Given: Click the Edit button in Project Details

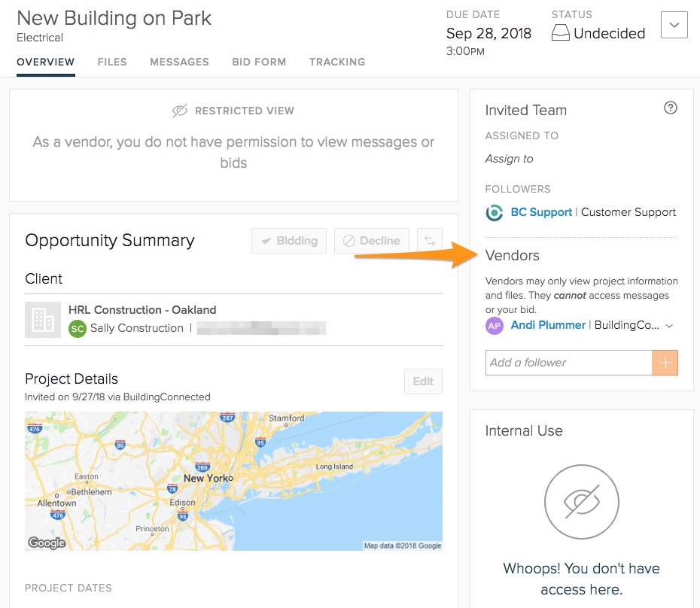Looking at the screenshot, I should (x=423, y=382).
